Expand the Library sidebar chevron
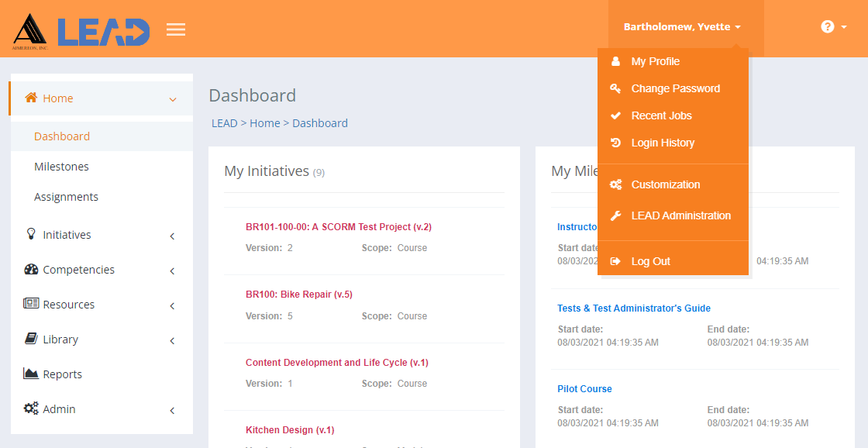The height and width of the screenshot is (448, 868). point(172,341)
